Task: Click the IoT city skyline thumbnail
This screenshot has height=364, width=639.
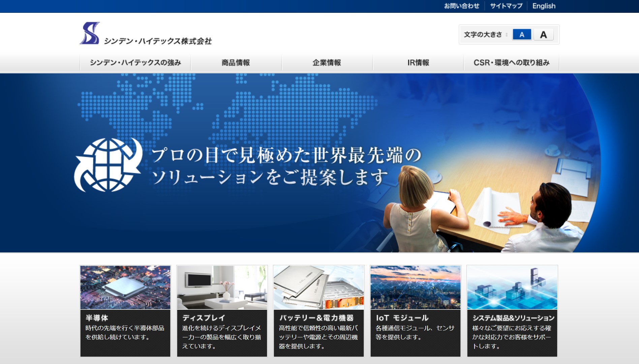Action: click(x=415, y=287)
